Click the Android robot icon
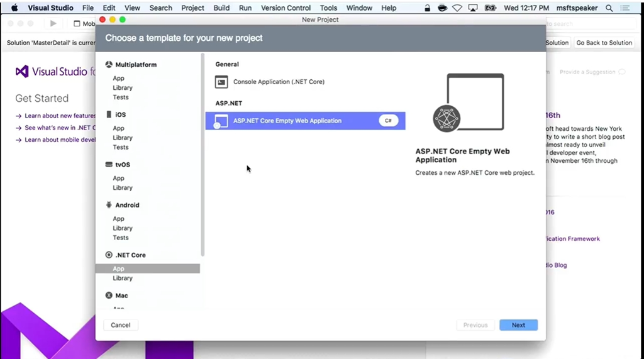The height and width of the screenshot is (359, 644). pyautogui.click(x=109, y=205)
